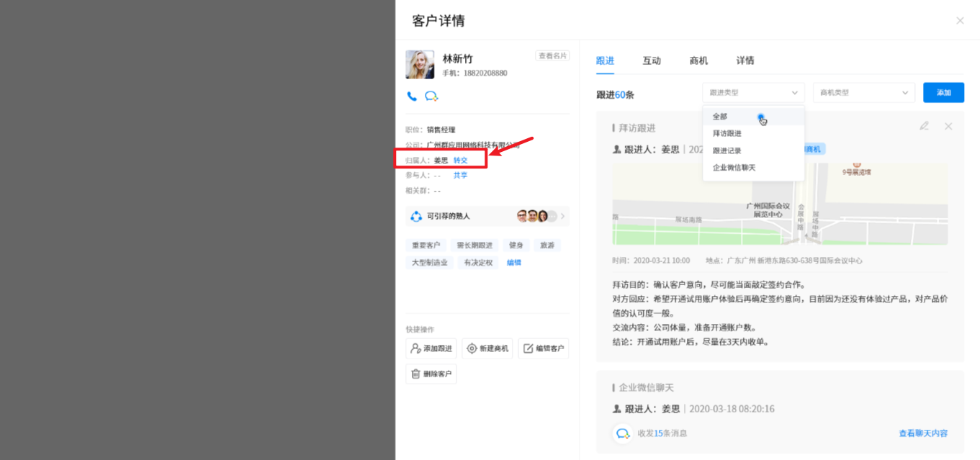This screenshot has height=460, width=980.
Task: Click the 查看名片 button
Action: 552,56
